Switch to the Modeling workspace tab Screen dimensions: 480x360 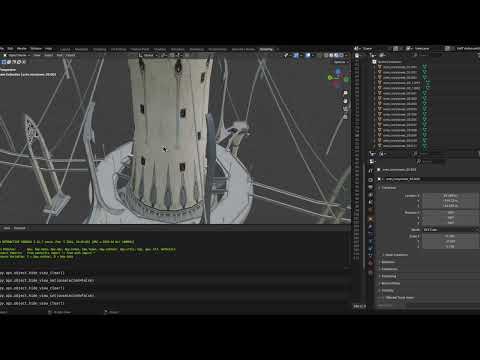click(x=81, y=49)
